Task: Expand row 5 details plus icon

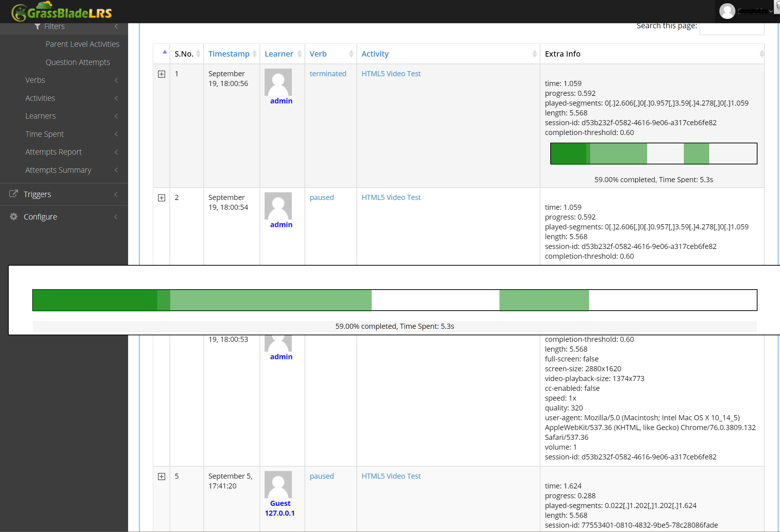Action: coord(162,476)
